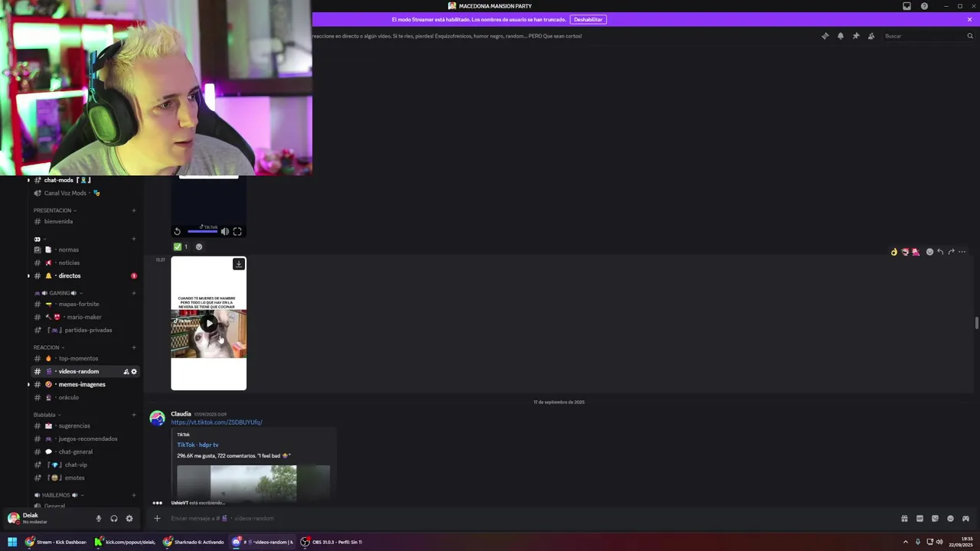980x551 pixels.
Task: Open the plus attachment button
Action: coord(157,518)
